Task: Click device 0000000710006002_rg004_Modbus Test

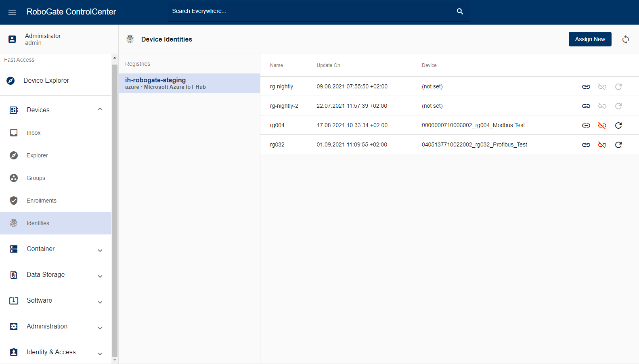Action: click(x=473, y=126)
